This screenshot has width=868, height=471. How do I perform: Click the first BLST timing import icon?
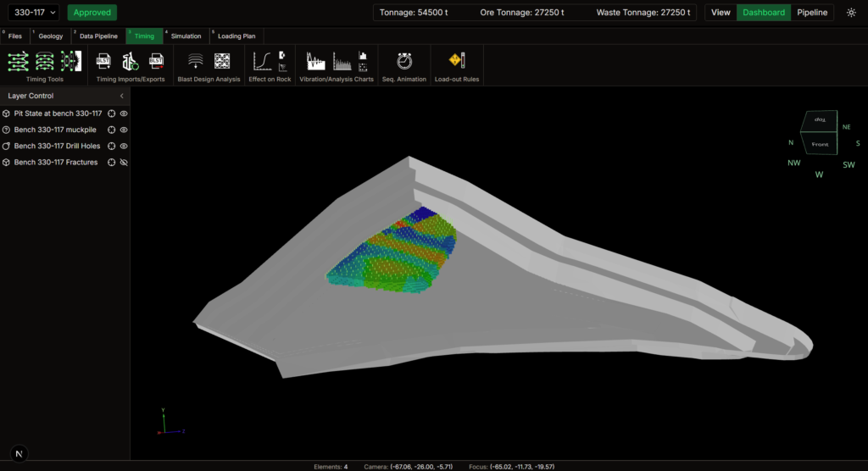[x=103, y=62]
